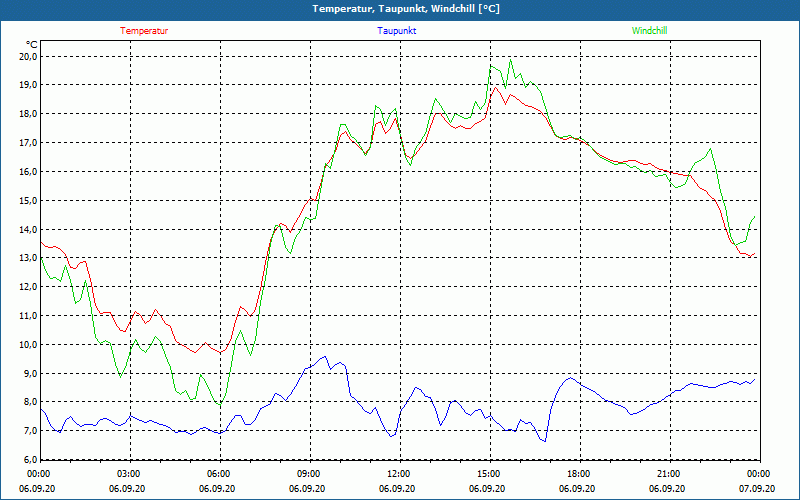Click the 13,0 y-axis value
The height and width of the screenshot is (500, 800).
pos(29,258)
